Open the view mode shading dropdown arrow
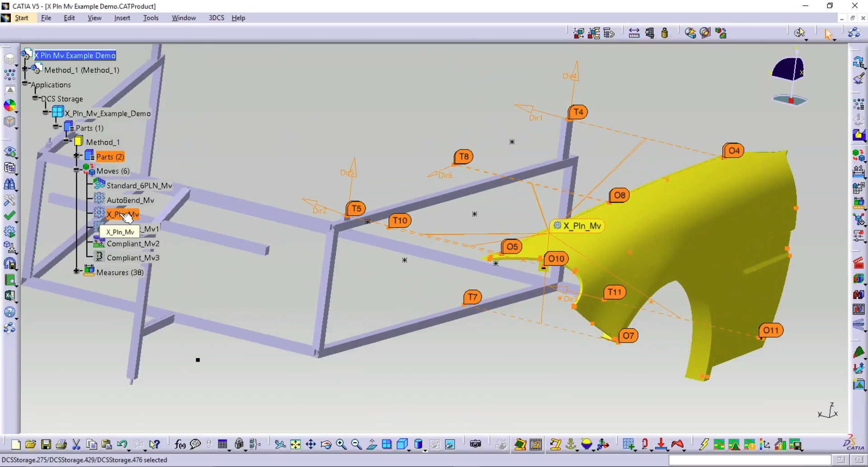 tap(425, 450)
